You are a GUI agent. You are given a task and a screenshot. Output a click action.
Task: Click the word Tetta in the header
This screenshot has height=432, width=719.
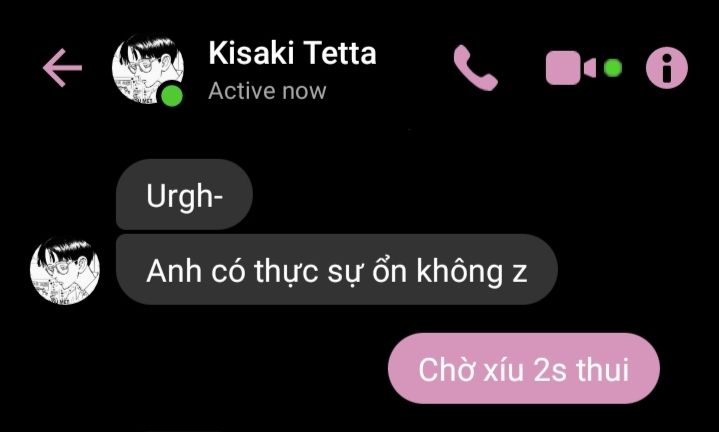340,53
